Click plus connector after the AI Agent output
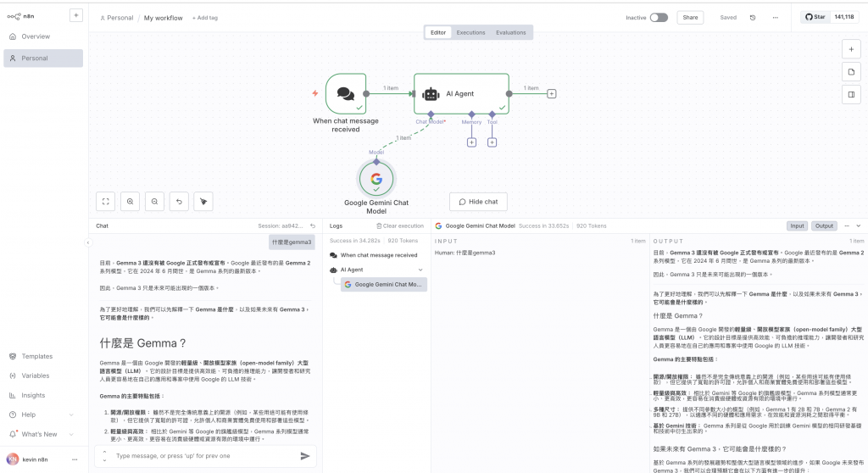The image size is (868, 473). click(551, 93)
